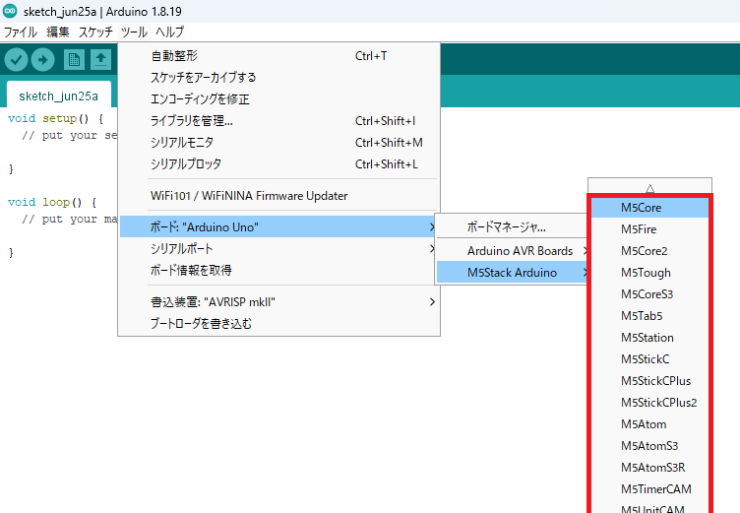The width and height of the screenshot is (740, 513).
Task: Open シリアルモニタ from the menu
Action: [279, 143]
